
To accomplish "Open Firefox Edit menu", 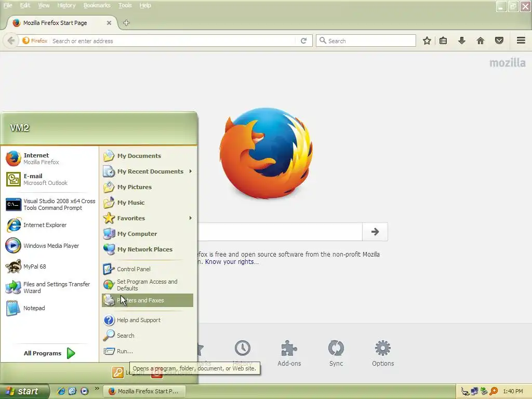I will [25, 5].
